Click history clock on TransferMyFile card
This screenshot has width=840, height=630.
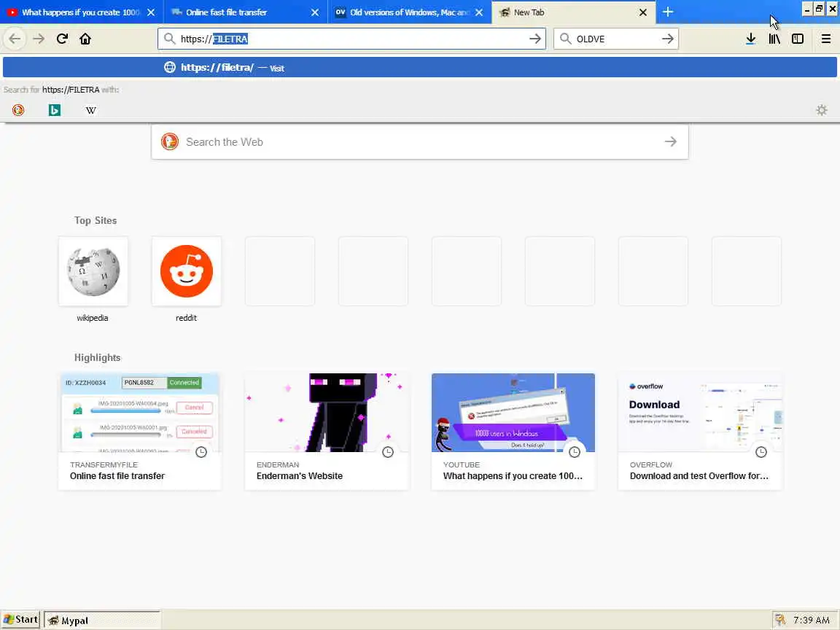201,452
